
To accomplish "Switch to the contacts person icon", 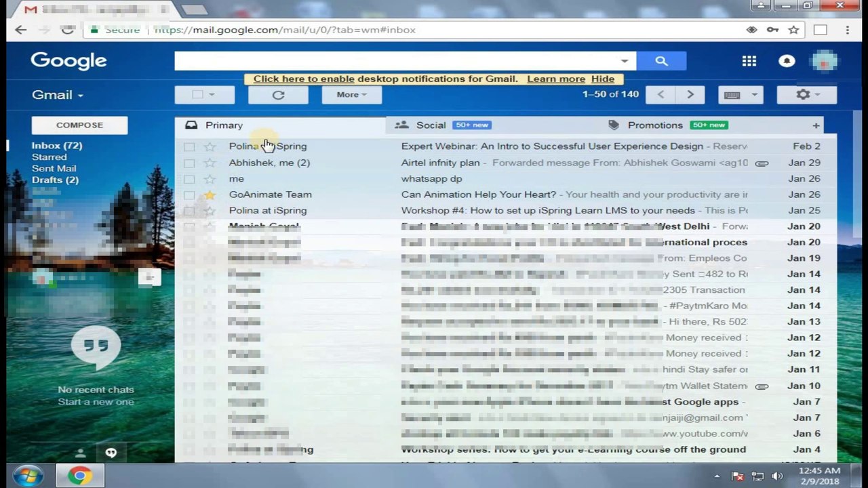I will click(x=80, y=453).
